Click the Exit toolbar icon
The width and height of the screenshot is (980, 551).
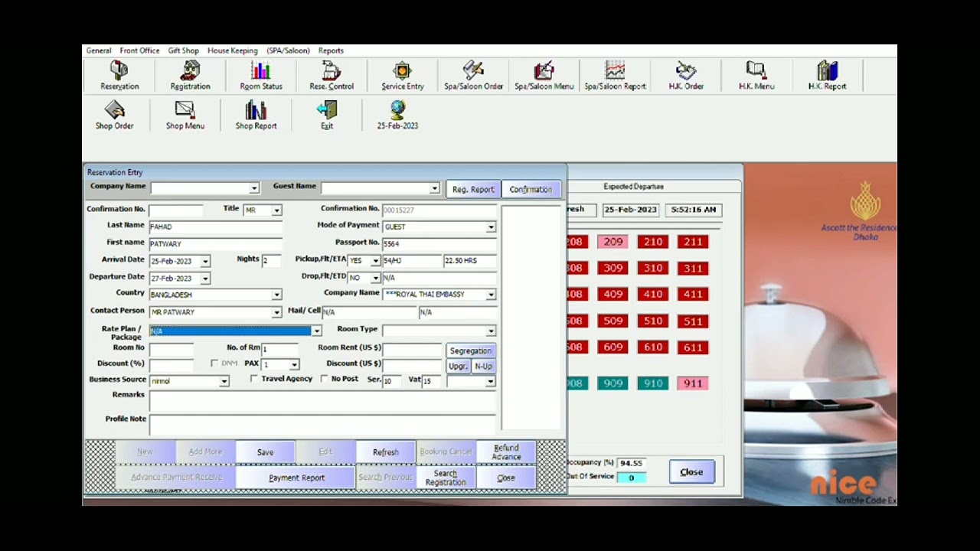click(327, 116)
